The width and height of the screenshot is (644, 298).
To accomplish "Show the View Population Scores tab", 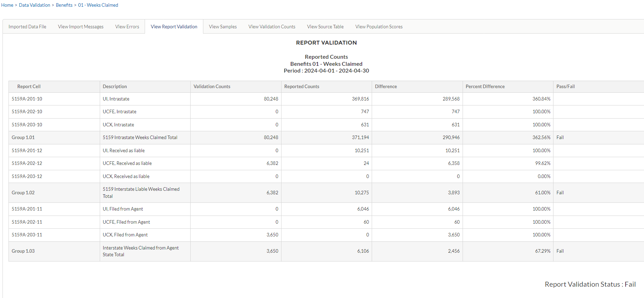I will click(x=379, y=27).
